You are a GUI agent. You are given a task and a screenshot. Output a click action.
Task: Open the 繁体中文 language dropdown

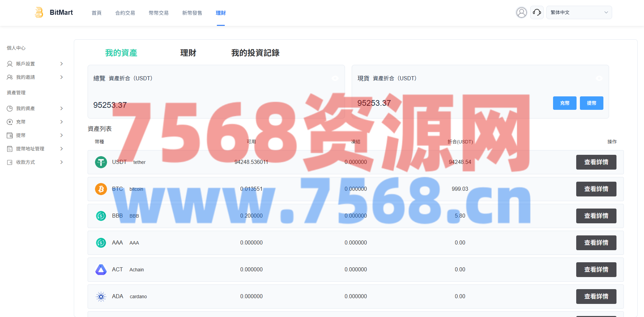pyautogui.click(x=579, y=12)
